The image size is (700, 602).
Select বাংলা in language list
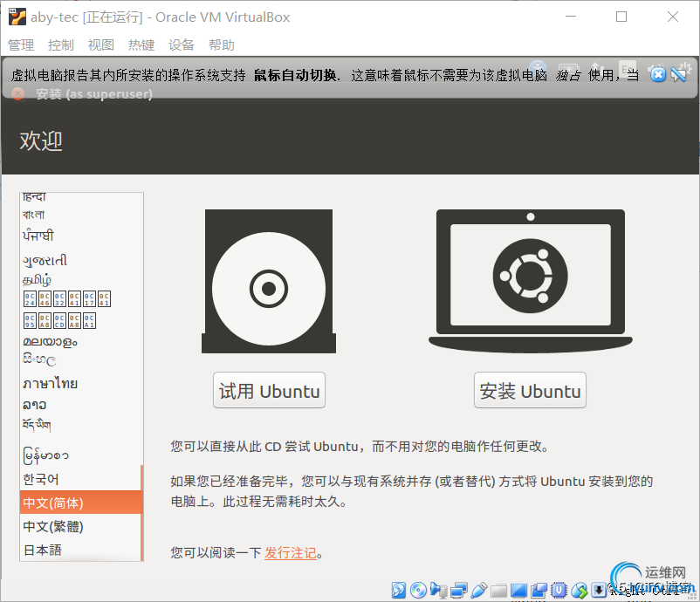coord(80,215)
